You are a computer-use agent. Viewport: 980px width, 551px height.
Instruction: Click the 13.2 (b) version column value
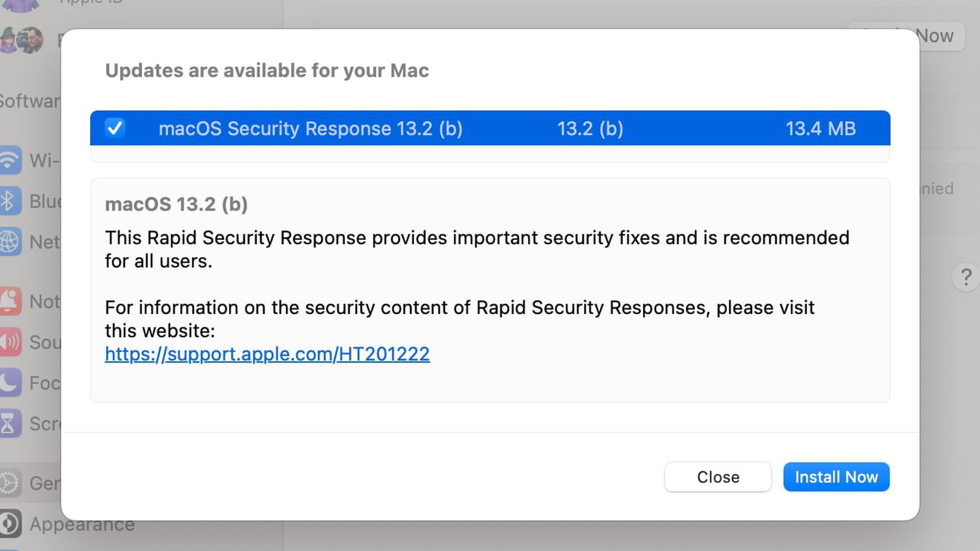point(590,129)
